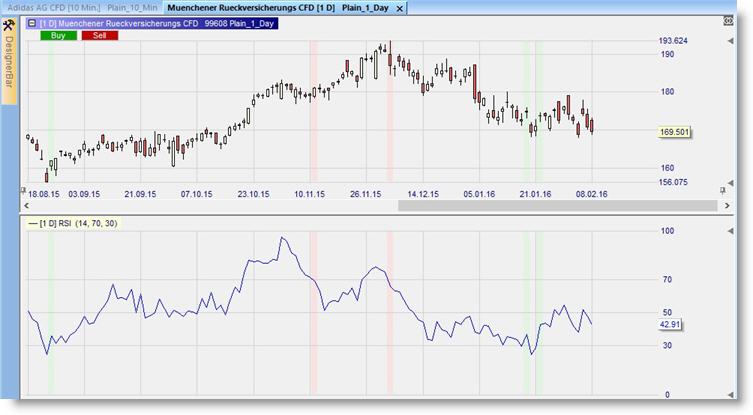Close the Plain_1_Day tab with the X

click(401, 9)
